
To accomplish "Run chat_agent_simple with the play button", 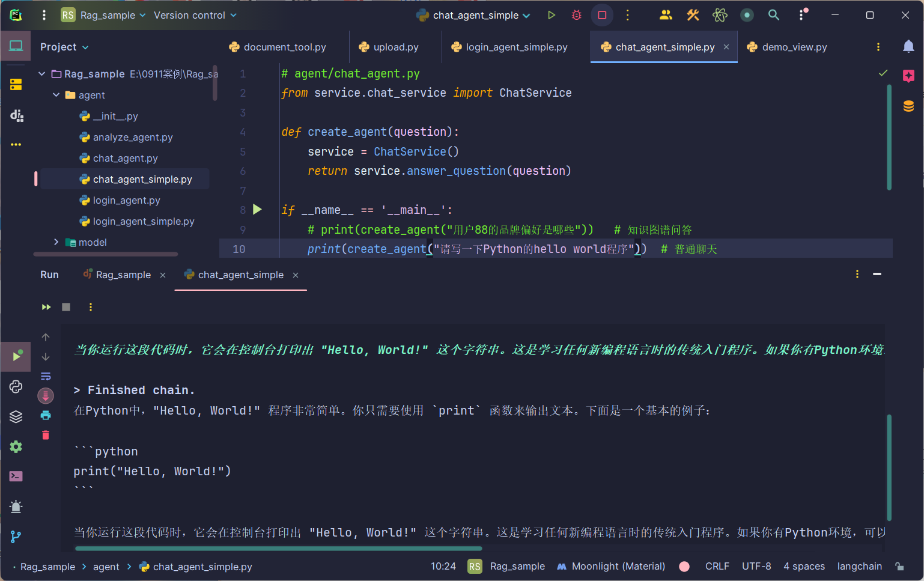I will coord(551,15).
